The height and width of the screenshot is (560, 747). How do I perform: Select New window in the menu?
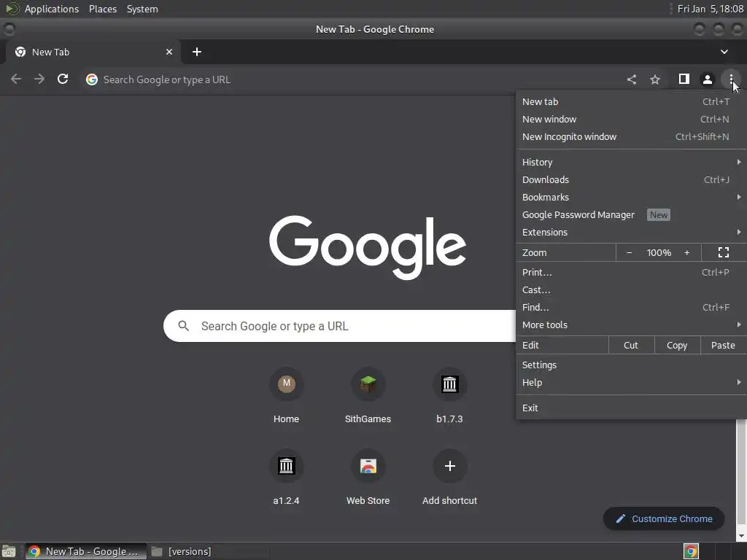click(631, 119)
